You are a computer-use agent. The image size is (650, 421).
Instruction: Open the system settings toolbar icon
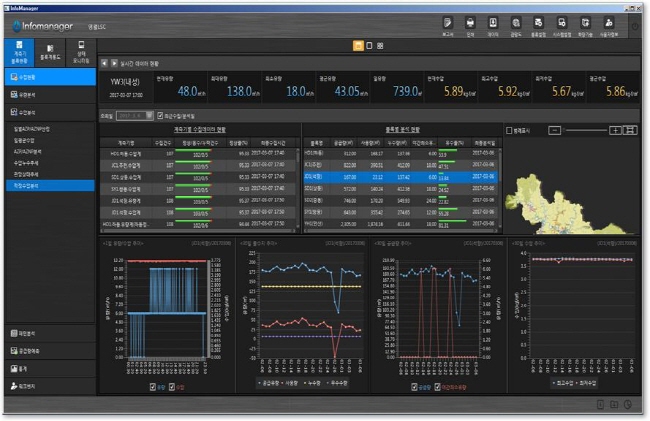(x=562, y=22)
